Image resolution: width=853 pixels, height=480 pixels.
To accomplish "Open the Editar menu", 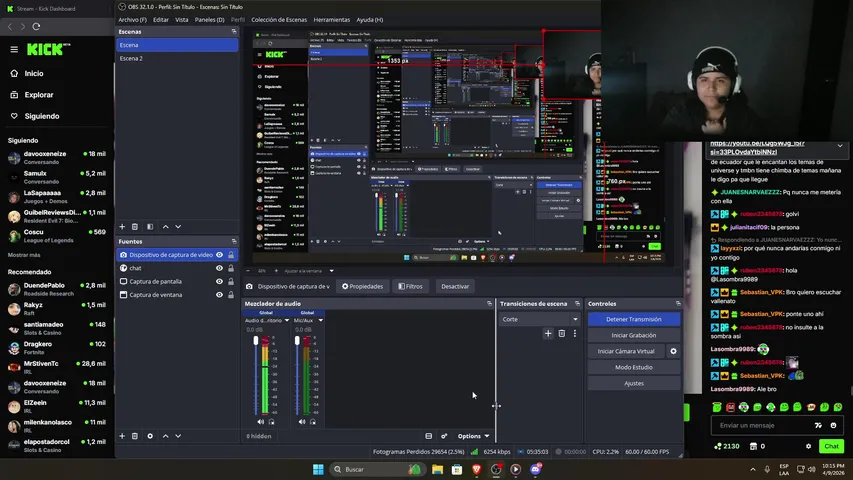I will click(160, 20).
